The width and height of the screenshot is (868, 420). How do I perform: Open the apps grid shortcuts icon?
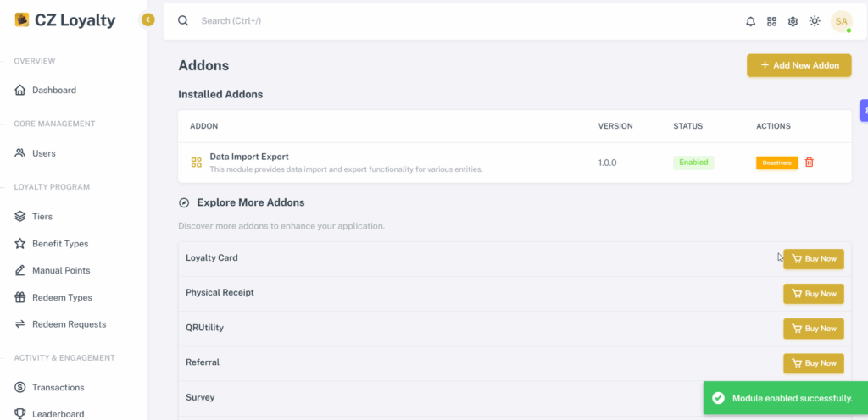pyautogui.click(x=771, y=21)
